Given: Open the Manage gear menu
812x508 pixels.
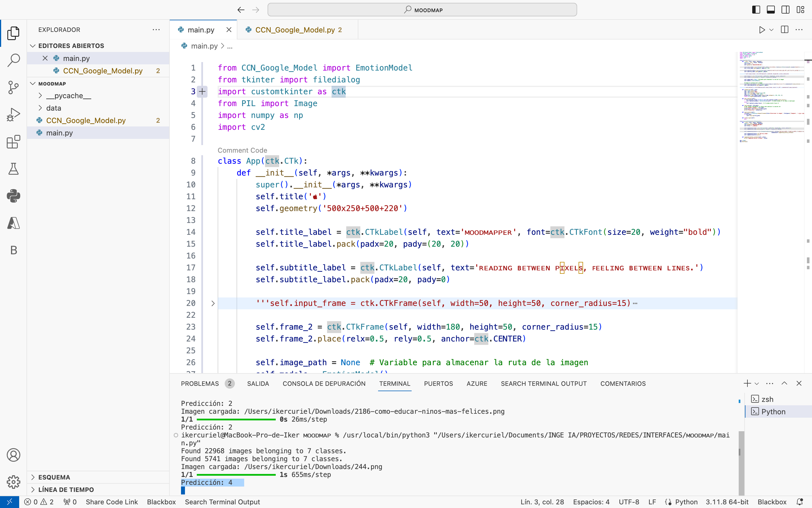Looking at the screenshot, I should point(14,482).
